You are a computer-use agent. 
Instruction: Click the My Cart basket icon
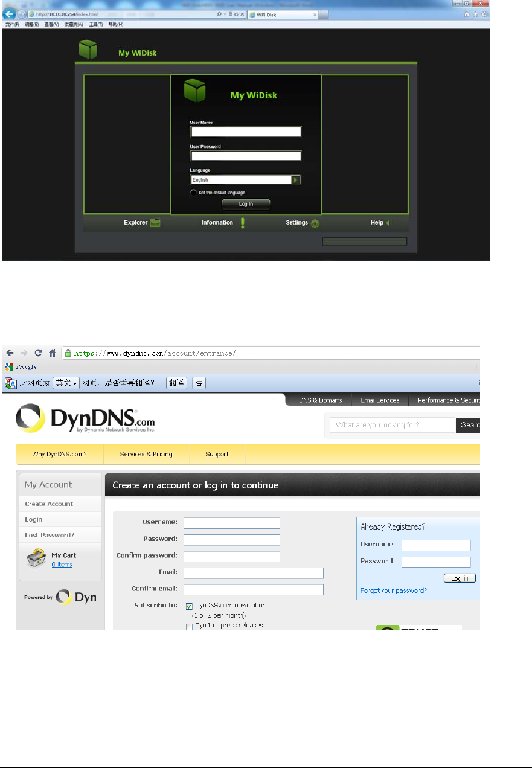coord(36,559)
